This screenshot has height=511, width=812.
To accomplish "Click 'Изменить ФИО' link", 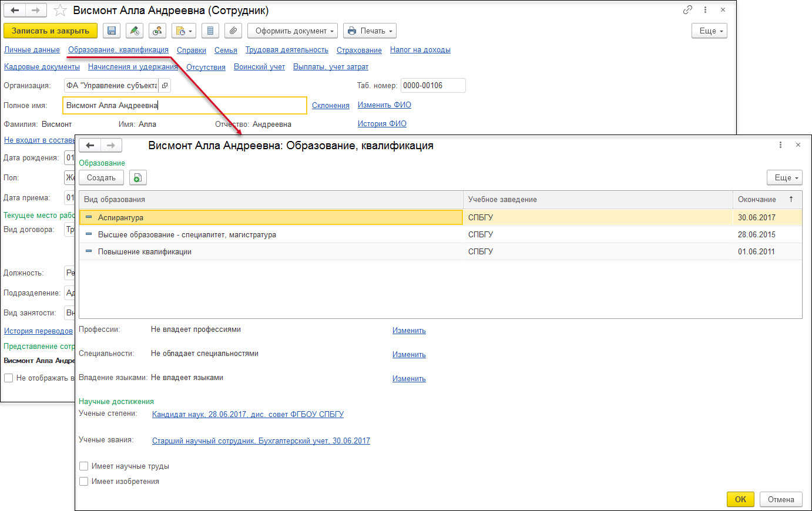I will point(384,105).
